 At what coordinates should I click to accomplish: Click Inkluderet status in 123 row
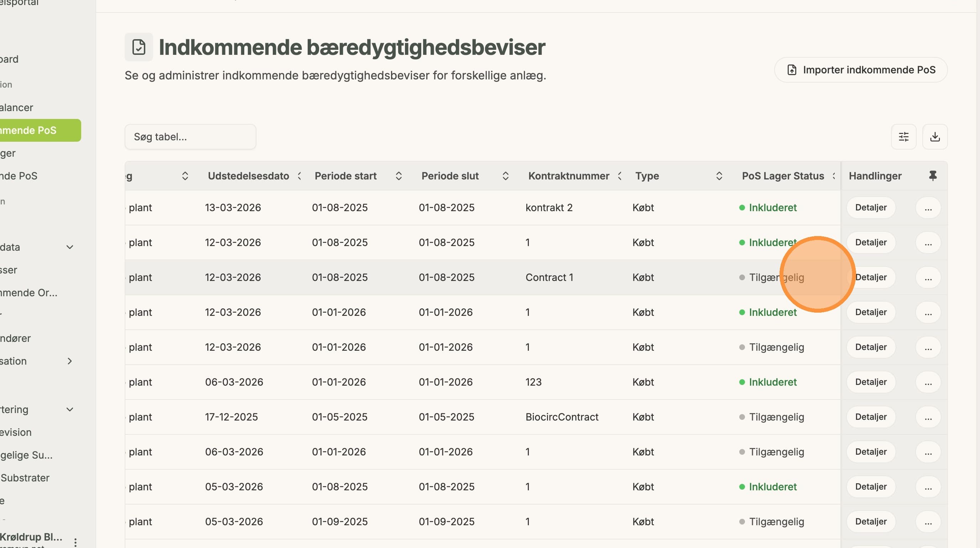click(x=768, y=382)
